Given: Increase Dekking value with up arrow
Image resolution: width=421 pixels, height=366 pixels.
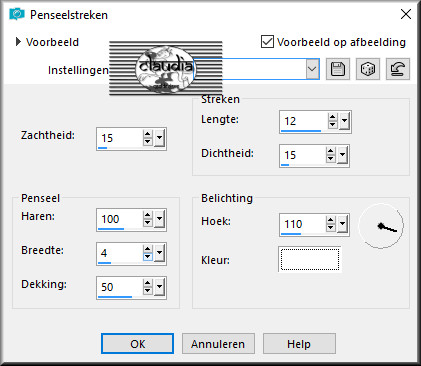Looking at the screenshot, I should pos(148,283).
